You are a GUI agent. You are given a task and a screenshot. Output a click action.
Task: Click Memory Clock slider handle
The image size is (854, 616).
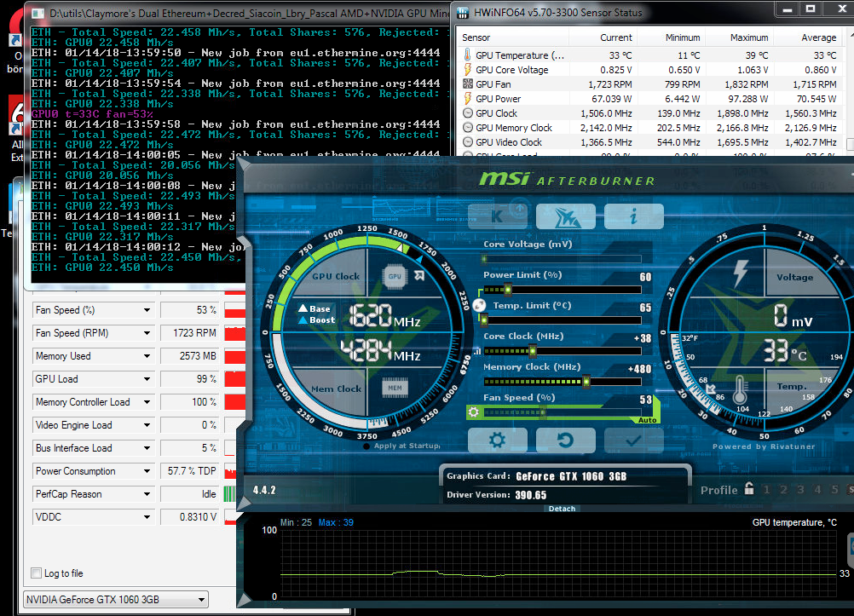coord(586,382)
